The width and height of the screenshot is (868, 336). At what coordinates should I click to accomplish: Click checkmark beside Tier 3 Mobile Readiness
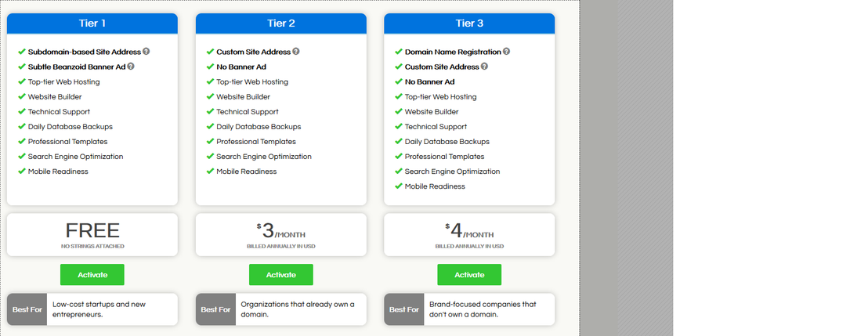(x=399, y=186)
